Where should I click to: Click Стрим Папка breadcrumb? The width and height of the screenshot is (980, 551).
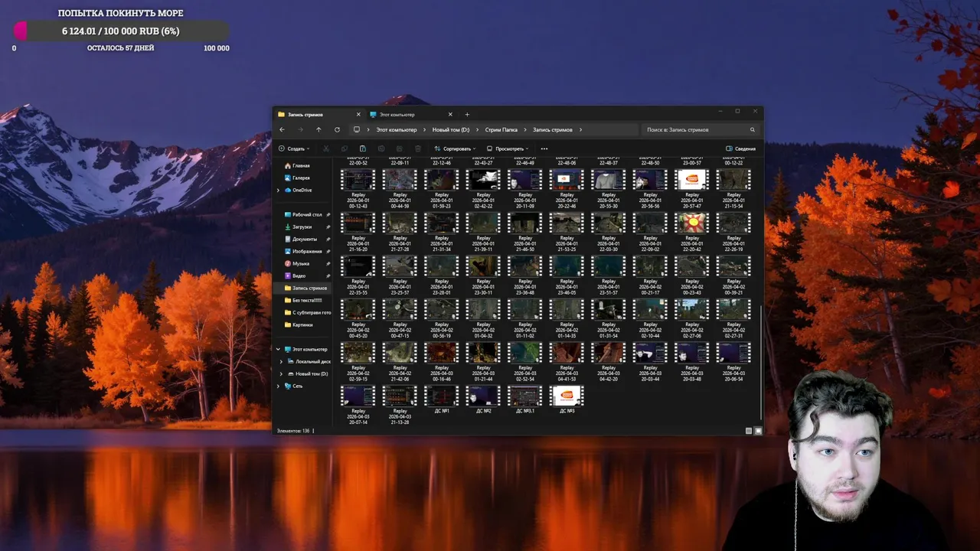501,129
